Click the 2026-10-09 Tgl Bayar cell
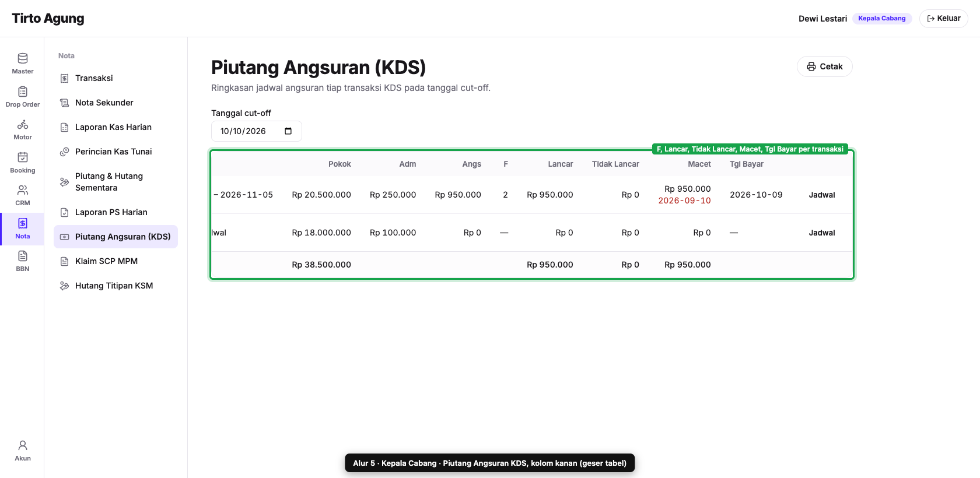The image size is (980, 478). (x=756, y=195)
